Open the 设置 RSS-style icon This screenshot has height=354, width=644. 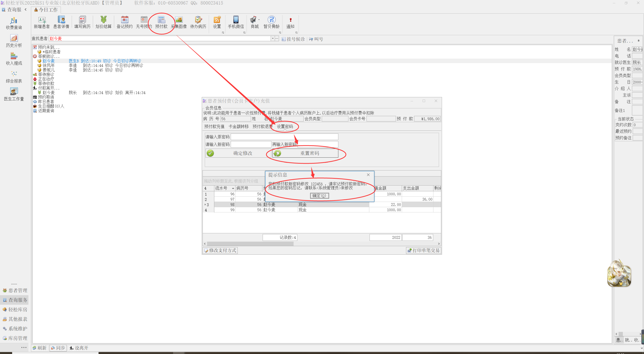[x=217, y=22]
